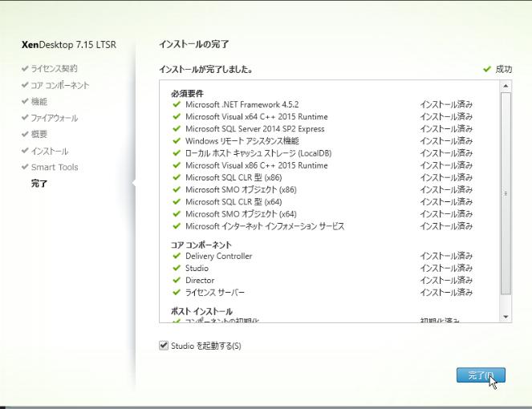Click the インストールの完了 page heading
This screenshot has height=409, width=532.
click(194, 44)
